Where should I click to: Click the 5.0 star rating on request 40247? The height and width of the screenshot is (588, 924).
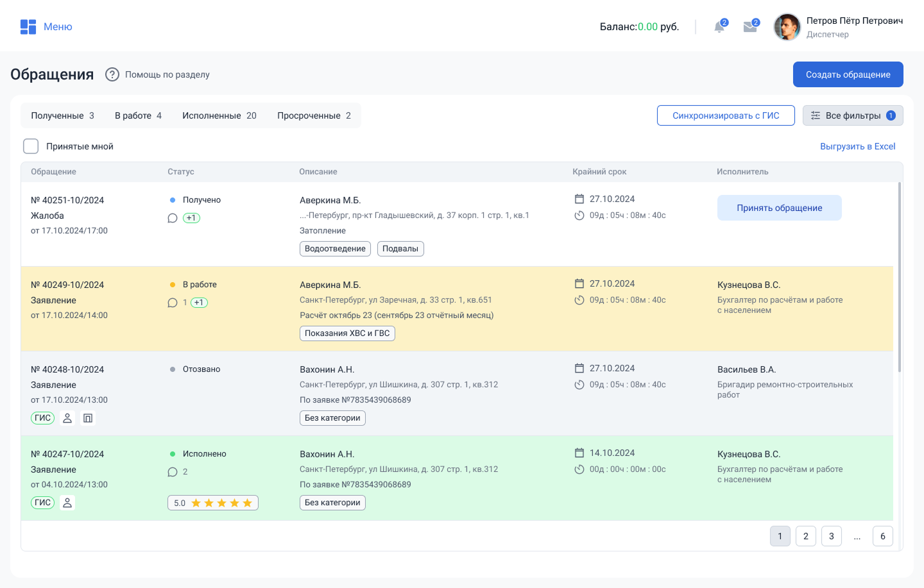[x=213, y=503]
